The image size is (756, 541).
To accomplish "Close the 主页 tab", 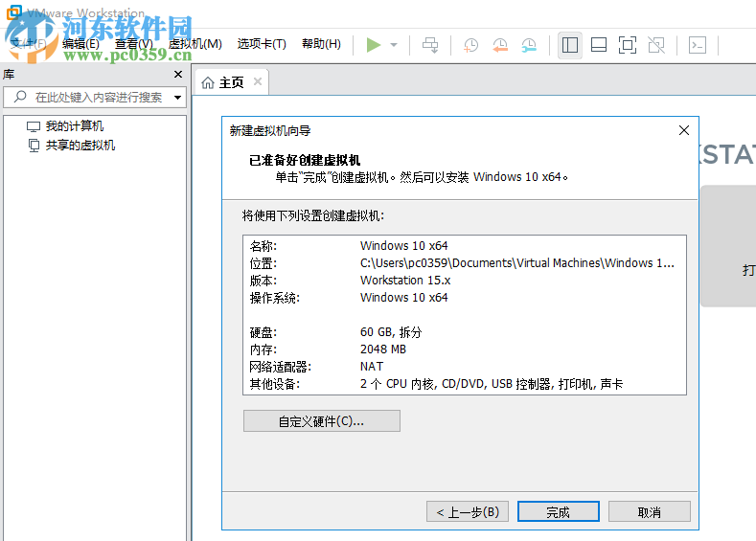I will tap(258, 81).
